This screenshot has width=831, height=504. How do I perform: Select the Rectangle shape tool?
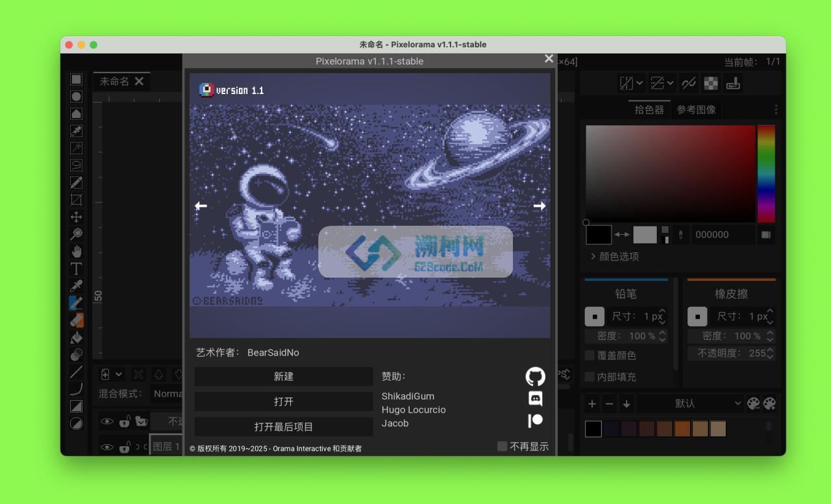[x=76, y=406]
